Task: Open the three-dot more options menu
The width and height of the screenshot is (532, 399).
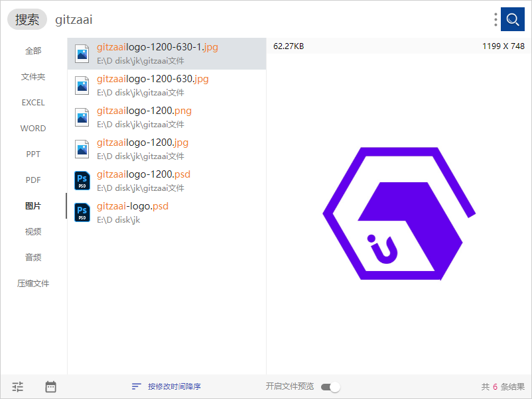Action: (496, 20)
